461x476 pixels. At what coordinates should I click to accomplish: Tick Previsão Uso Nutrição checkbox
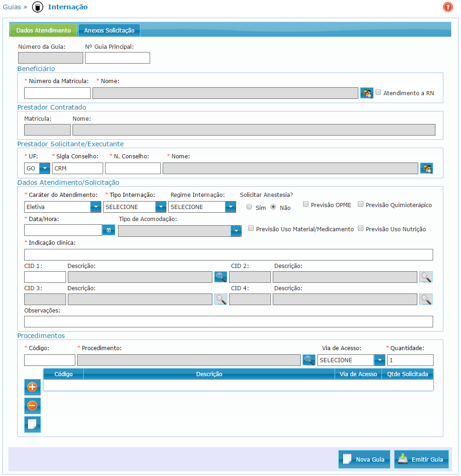(x=361, y=228)
